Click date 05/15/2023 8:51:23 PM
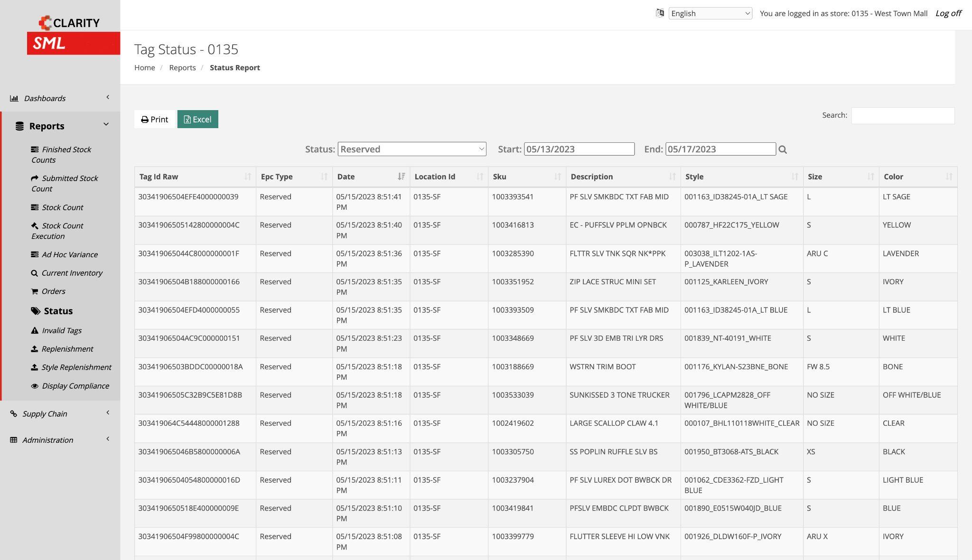 pos(369,344)
